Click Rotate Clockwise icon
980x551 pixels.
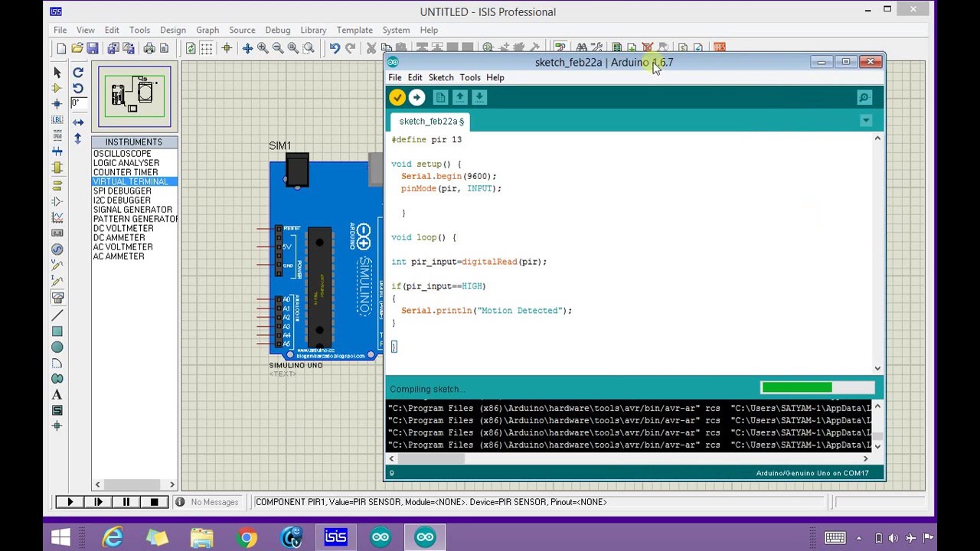pyautogui.click(x=78, y=72)
